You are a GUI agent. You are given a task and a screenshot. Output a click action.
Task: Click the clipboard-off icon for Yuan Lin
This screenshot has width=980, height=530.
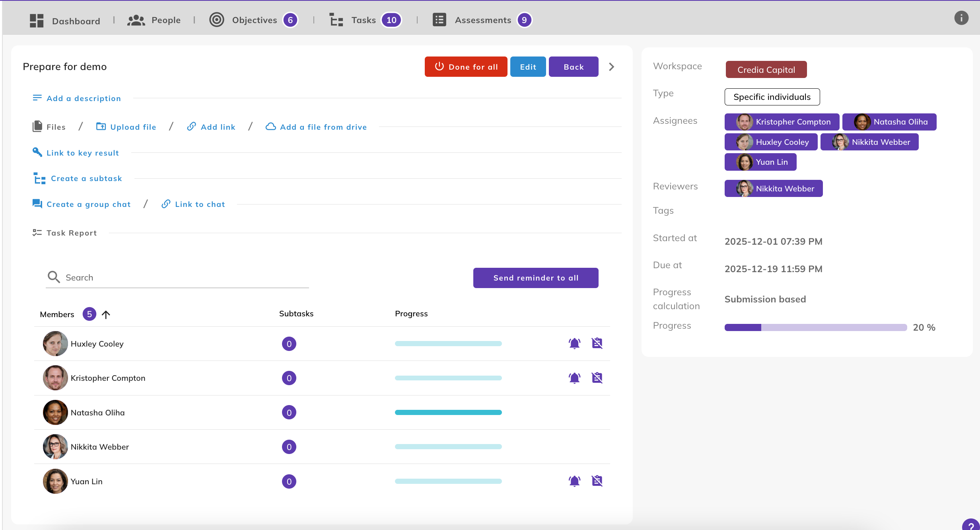coord(597,481)
